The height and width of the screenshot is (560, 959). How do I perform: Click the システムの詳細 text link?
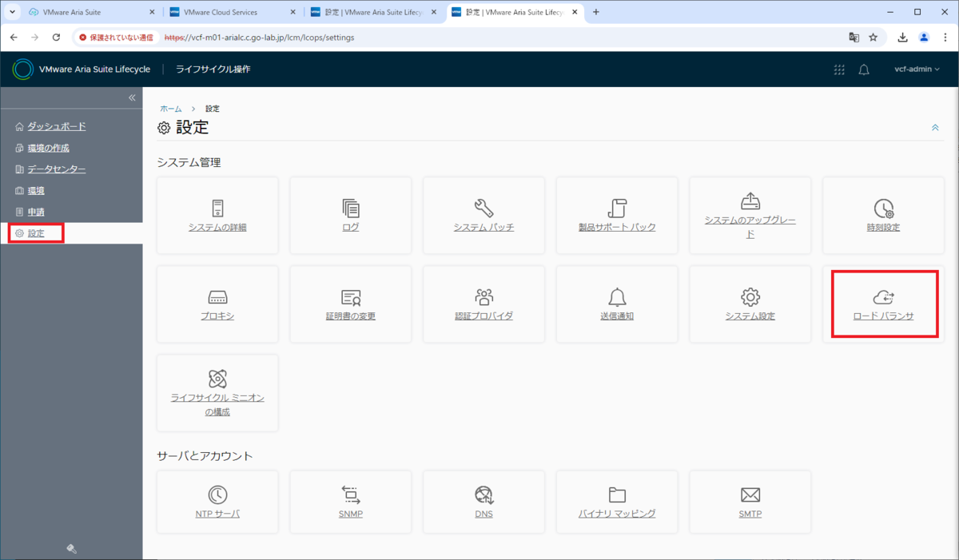pyautogui.click(x=217, y=228)
